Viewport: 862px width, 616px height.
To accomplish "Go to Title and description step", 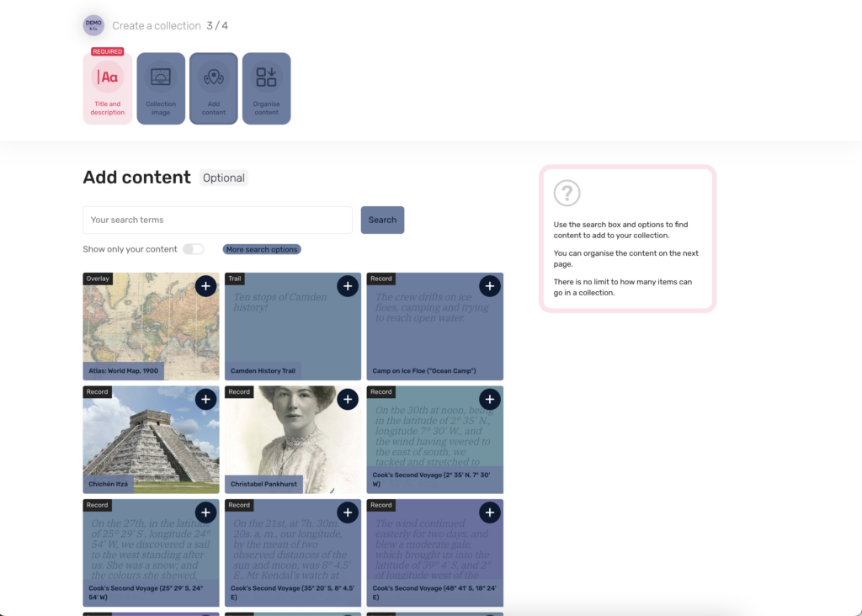I will [108, 88].
